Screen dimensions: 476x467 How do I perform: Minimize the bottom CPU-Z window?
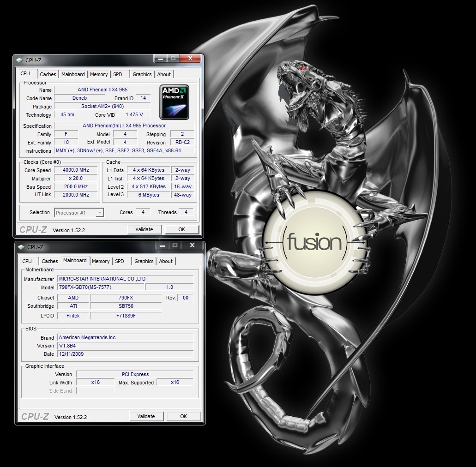pyautogui.click(x=163, y=245)
